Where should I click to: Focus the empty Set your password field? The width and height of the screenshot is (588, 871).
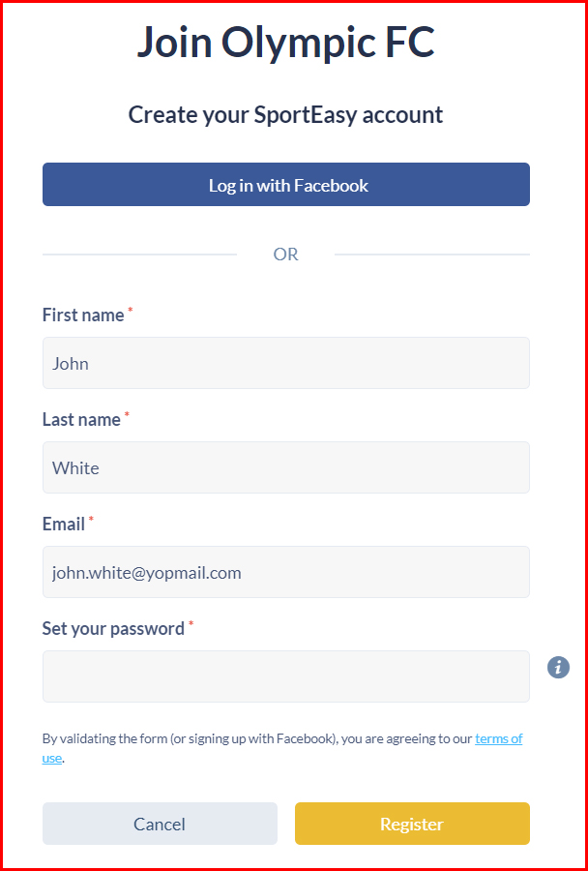pyautogui.click(x=286, y=676)
